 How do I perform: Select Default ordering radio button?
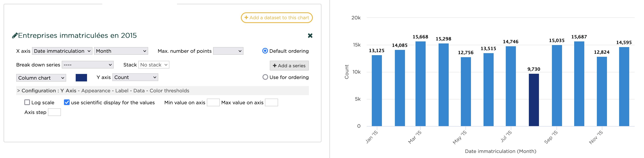(265, 51)
